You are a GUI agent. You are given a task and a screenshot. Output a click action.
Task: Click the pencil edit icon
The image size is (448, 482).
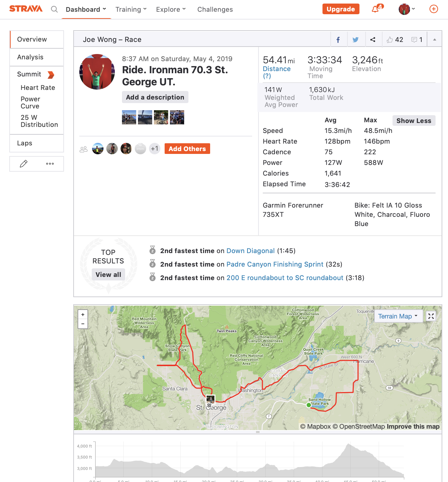tap(23, 164)
